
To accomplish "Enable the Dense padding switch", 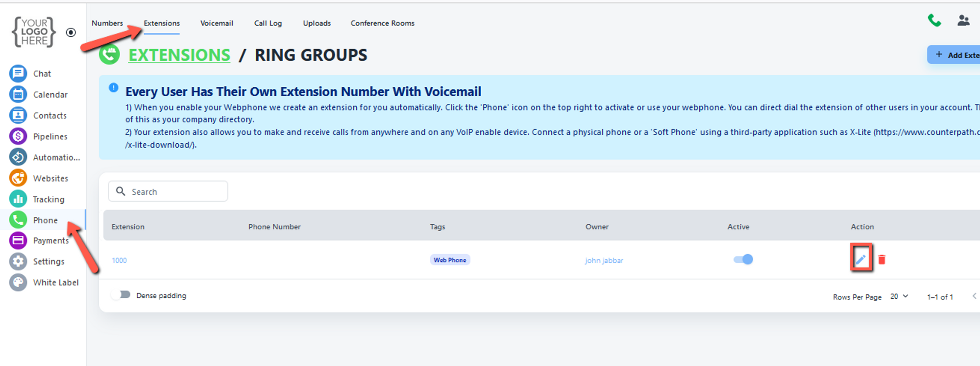I will tap(121, 295).
